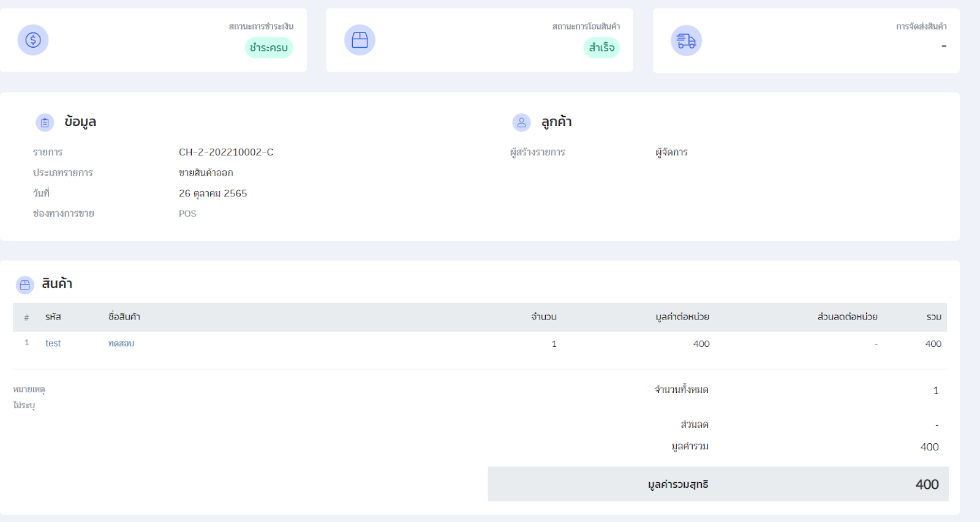
Task: Click the จำนวน column header
Action: (543, 317)
